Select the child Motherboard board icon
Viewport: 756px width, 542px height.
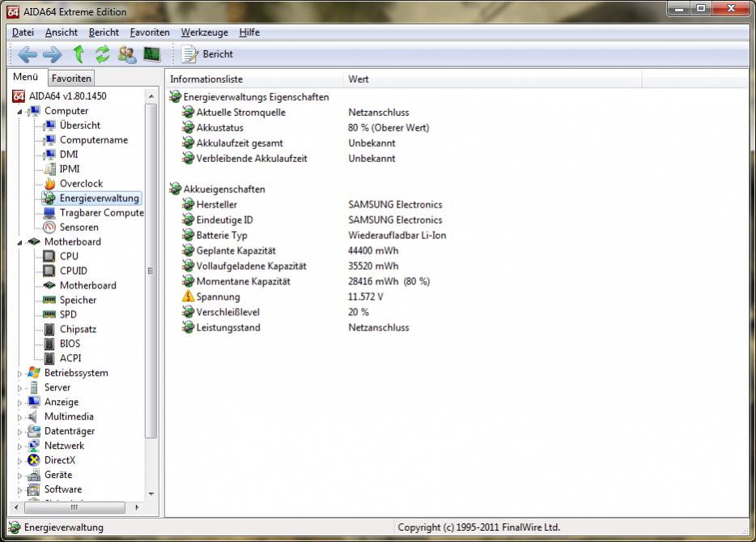49,285
